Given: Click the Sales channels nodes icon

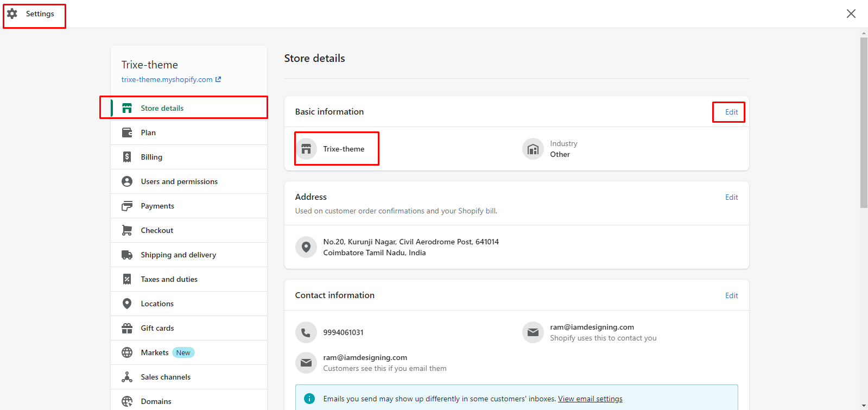Looking at the screenshot, I should pyautogui.click(x=127, y=377).
